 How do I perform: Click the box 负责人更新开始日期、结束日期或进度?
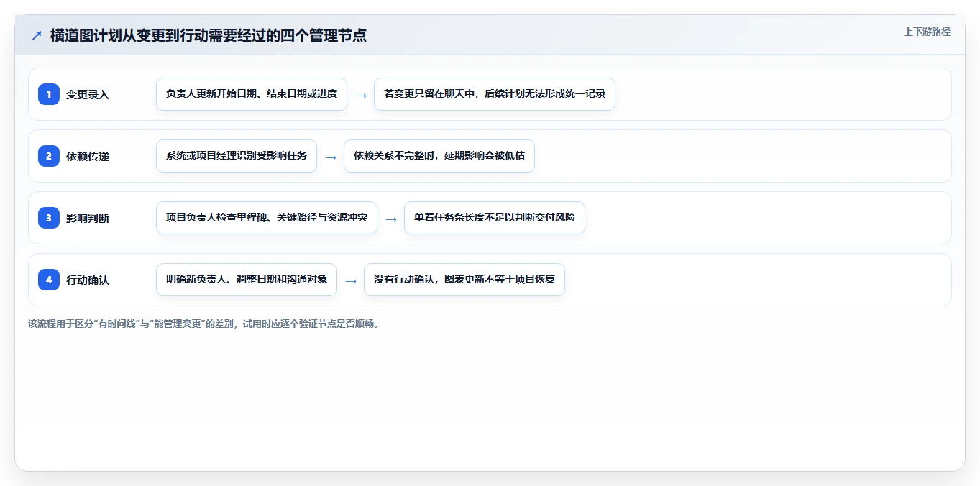pos(252,94)
